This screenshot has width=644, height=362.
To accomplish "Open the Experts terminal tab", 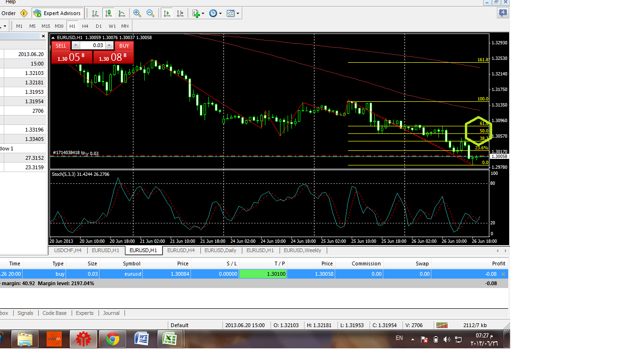I will (x=85, y=313).
